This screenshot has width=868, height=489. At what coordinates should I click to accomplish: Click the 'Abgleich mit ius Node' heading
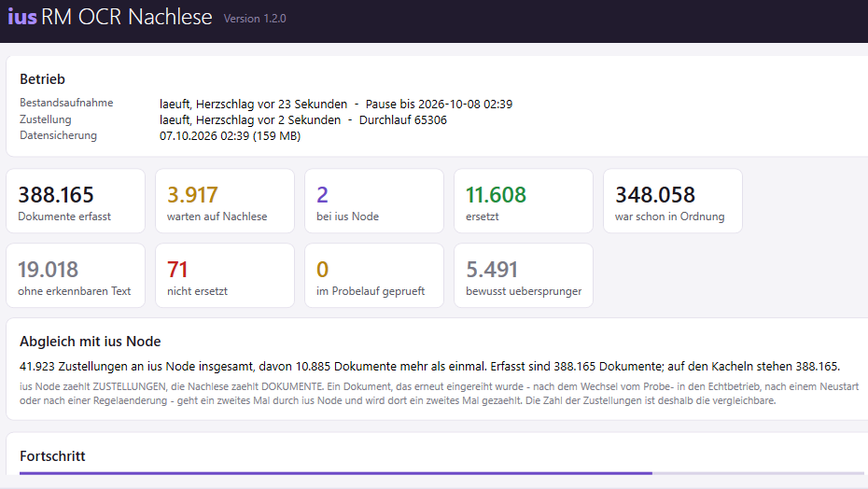[x=91, y=342]
